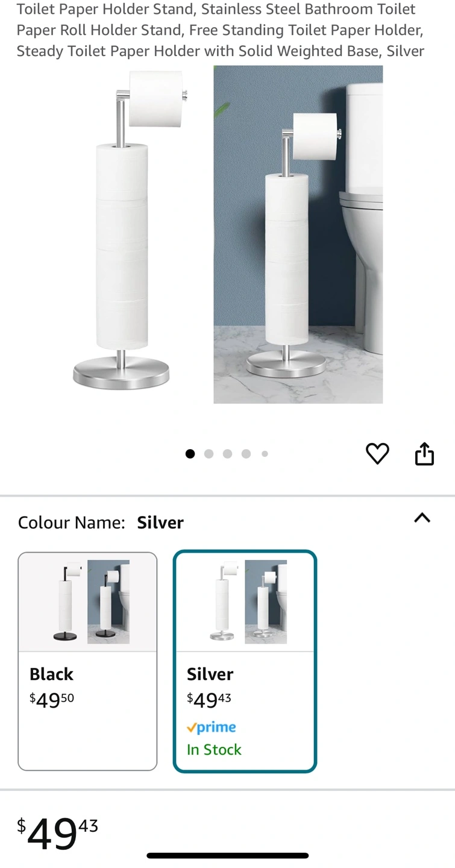The image size is (455, 868).
Task: Go to second image carousel dot
Action: (x=209, y=454)
